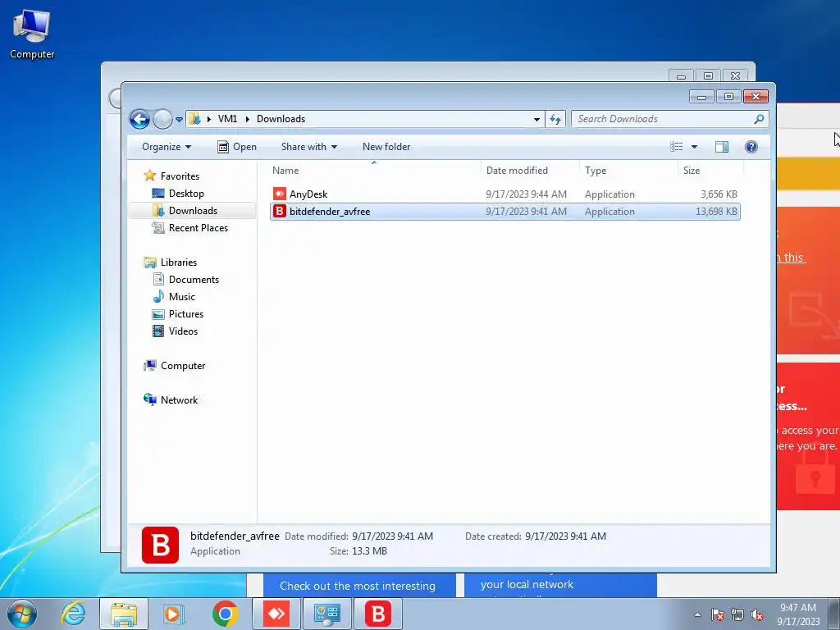The image size is (840, 630).
Task: Click the large Bitdefender icon in details pane
Action: [160, 545]
